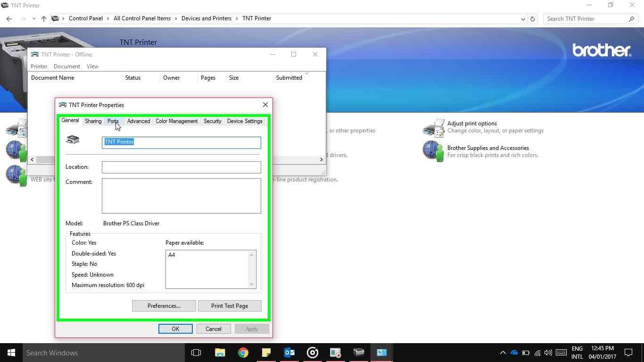
Task: Open Action Center notifications icon
Action: (x=628, y=353)
